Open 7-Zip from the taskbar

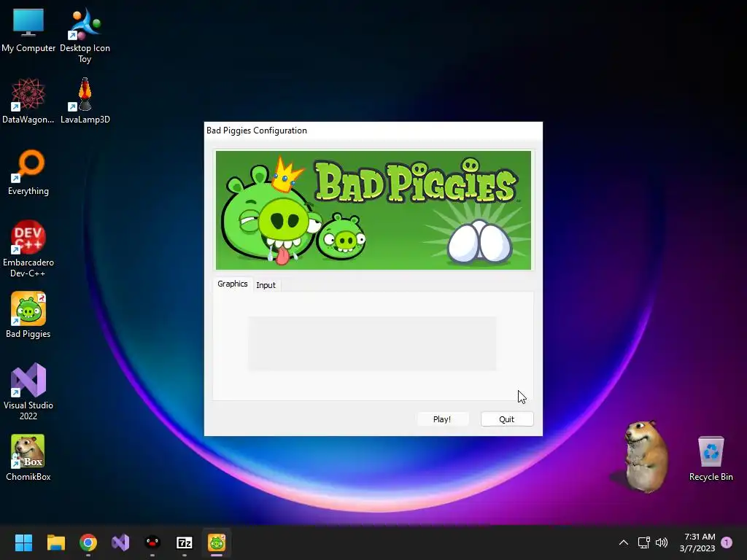tap(185, 542)
